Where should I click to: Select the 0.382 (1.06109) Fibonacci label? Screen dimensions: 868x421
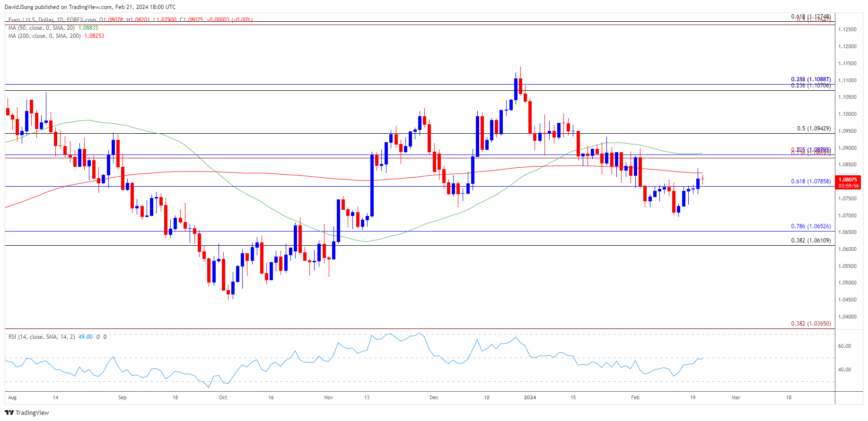coord(811,241)
